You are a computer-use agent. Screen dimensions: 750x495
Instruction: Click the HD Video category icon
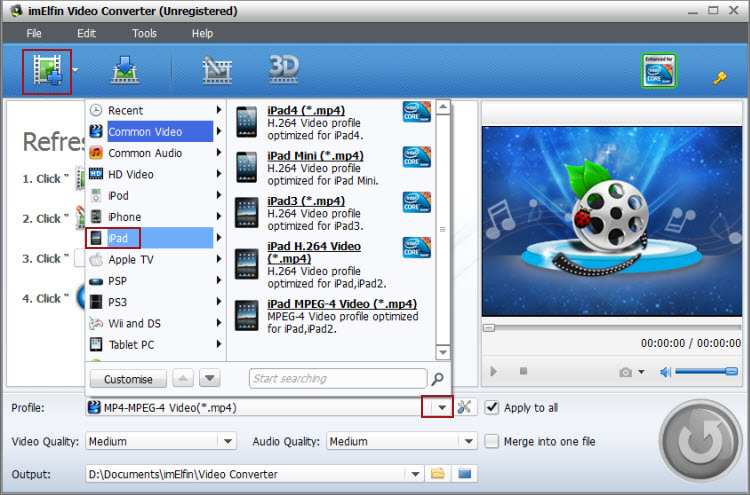pyautogui.click(x=96, y=174)
